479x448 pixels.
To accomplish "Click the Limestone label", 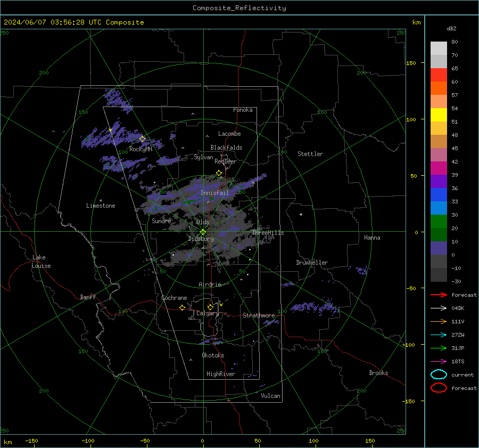I will (101, 206).
